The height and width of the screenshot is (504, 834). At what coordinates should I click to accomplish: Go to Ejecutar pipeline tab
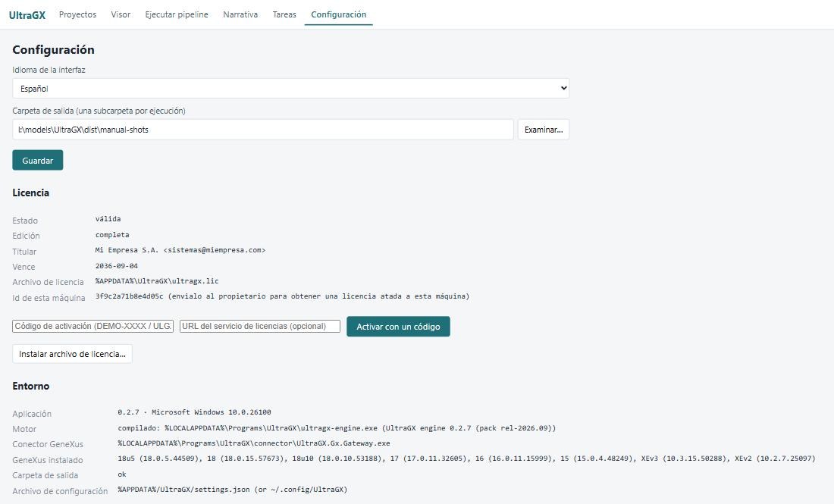(x=177, y=14)
